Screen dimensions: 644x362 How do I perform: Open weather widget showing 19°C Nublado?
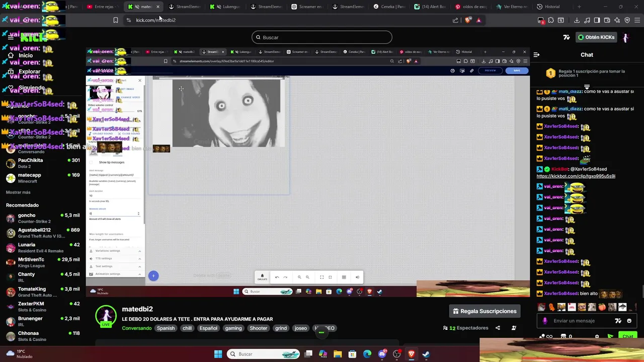(19, 354)
